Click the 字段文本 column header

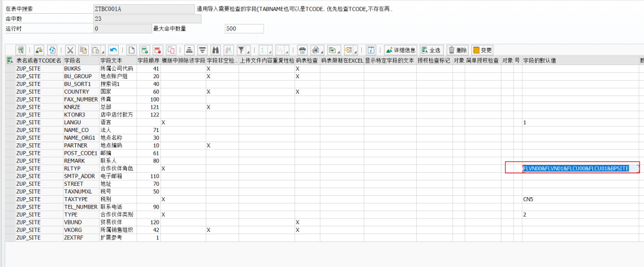(117, 60)
